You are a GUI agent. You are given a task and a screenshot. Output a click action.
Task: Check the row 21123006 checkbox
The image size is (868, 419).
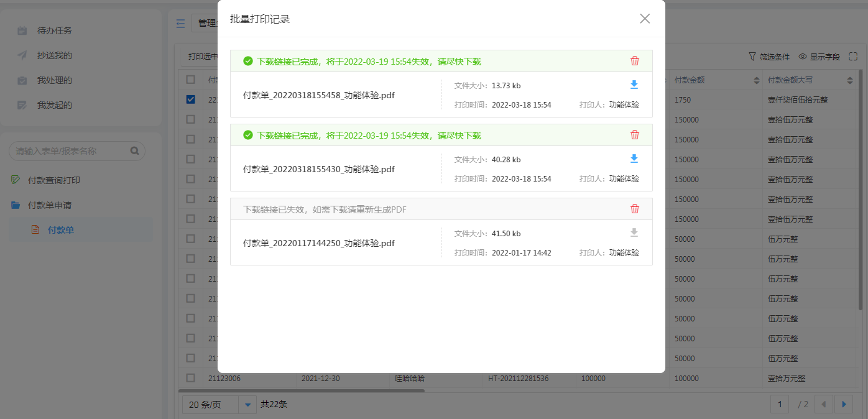pyautogui.click(x=191, y=378)
